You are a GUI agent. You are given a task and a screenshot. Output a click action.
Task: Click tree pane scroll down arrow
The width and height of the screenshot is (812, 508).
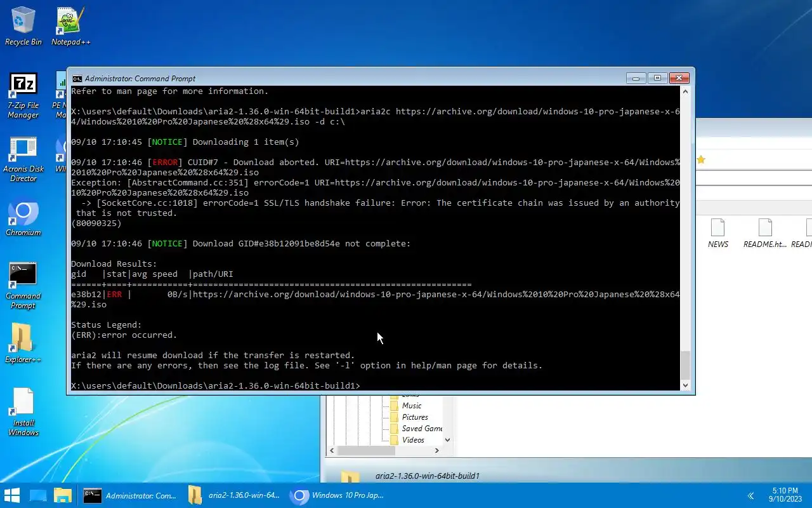coord(447,439)
